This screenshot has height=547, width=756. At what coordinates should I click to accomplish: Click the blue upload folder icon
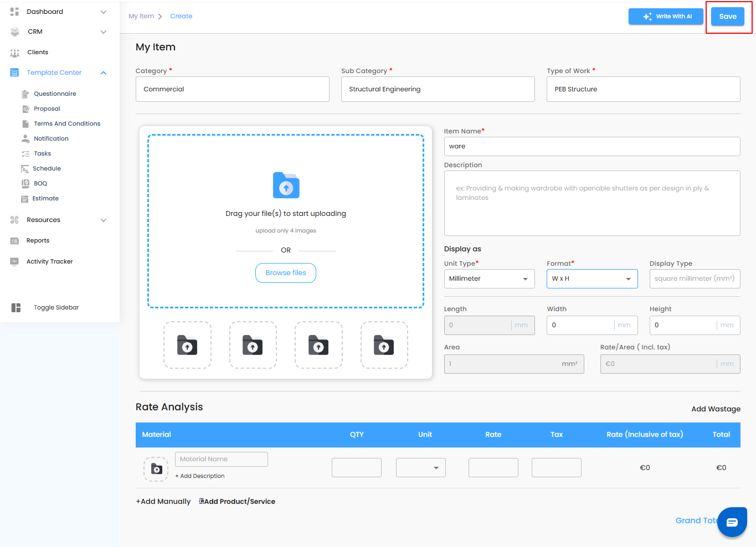point(286,185)
